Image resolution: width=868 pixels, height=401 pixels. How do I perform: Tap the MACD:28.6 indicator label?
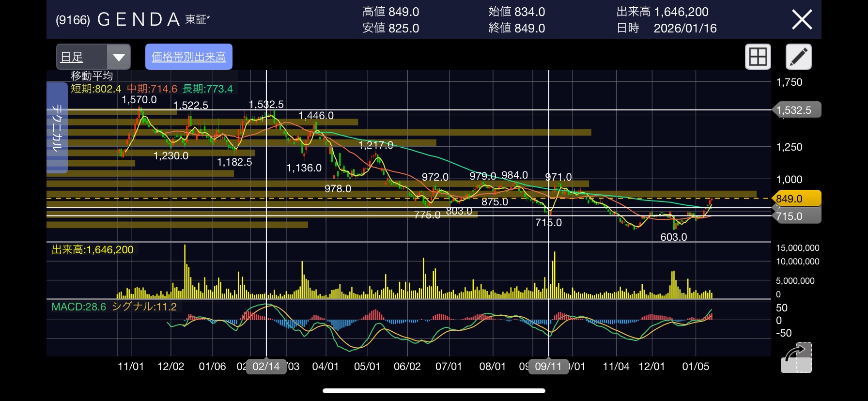point(78,307)
